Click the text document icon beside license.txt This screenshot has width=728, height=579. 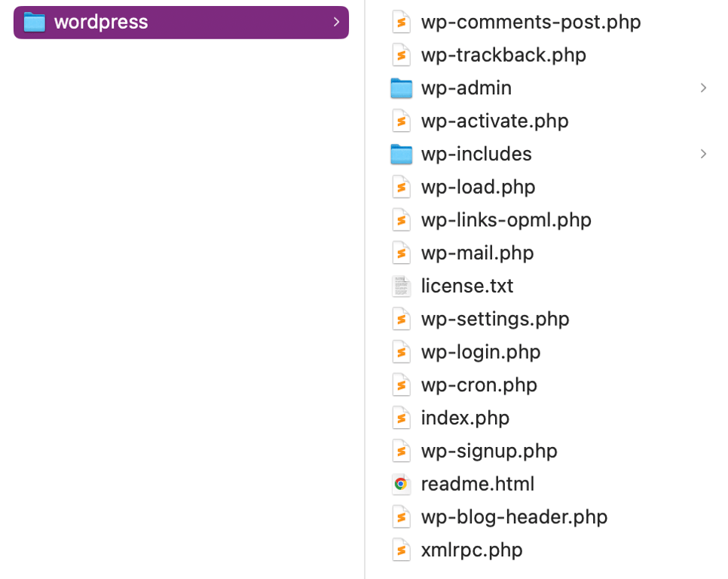pyautogui.click(x=401, y=286)
